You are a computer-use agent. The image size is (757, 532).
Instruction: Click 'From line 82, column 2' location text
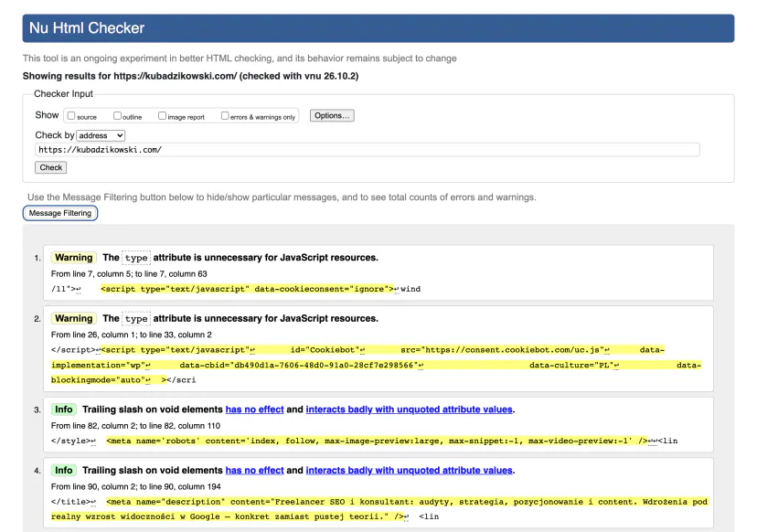pyautogui.click(x=135, y=426)
